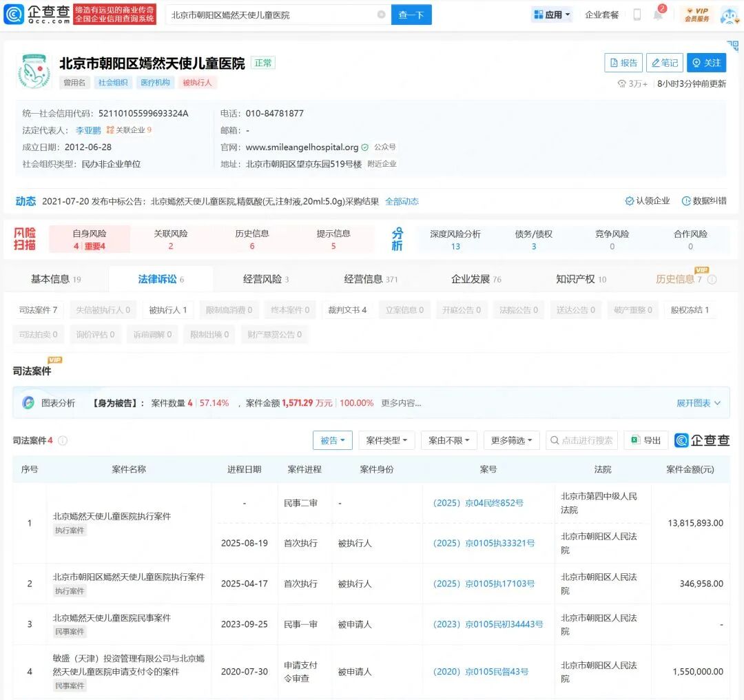
Task: Clear the search box text
Action: click(381, 14)
